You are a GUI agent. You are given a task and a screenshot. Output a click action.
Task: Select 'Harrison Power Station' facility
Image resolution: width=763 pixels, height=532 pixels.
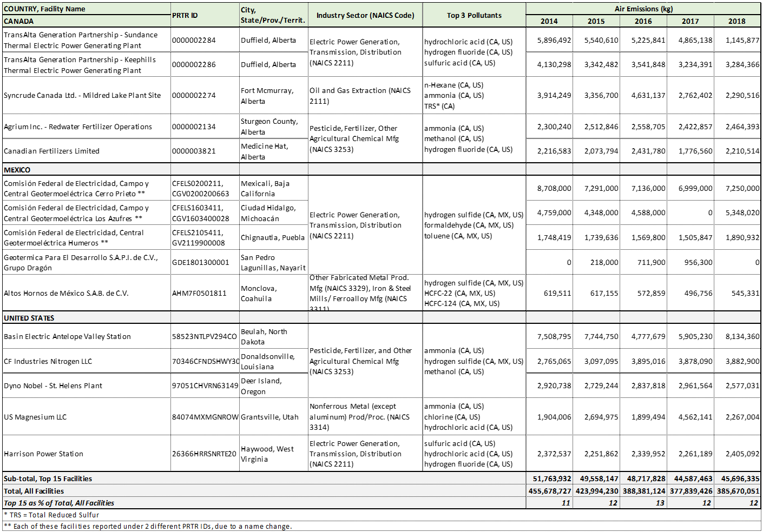43,454
